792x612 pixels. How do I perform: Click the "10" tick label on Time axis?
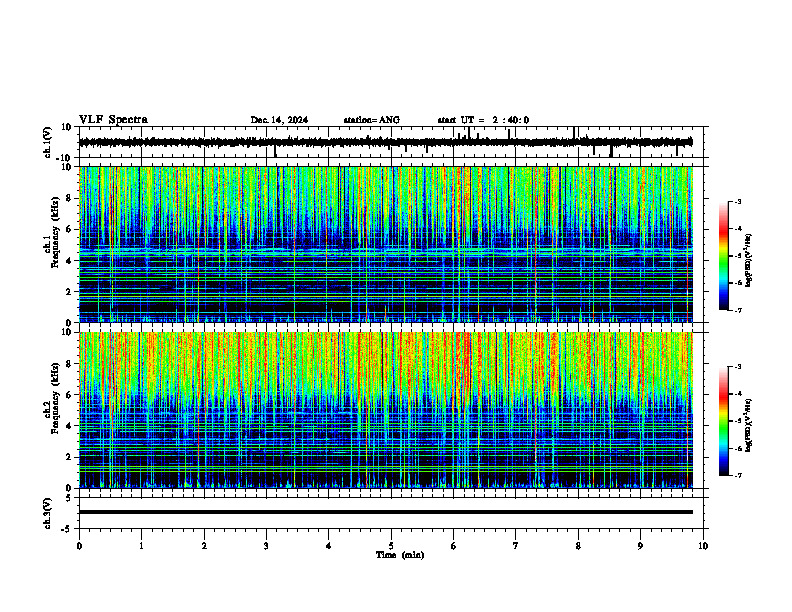point(703,546)
